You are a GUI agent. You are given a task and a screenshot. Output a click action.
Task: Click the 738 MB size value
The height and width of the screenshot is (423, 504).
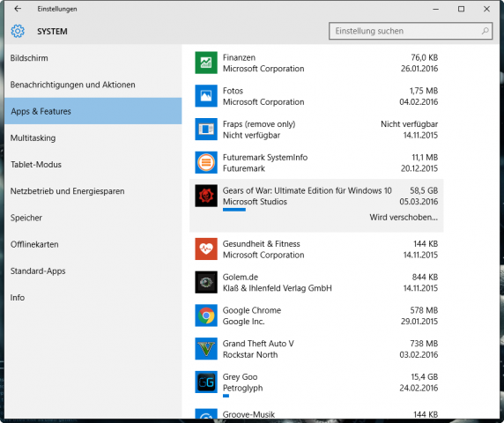[x=424, y=344]
